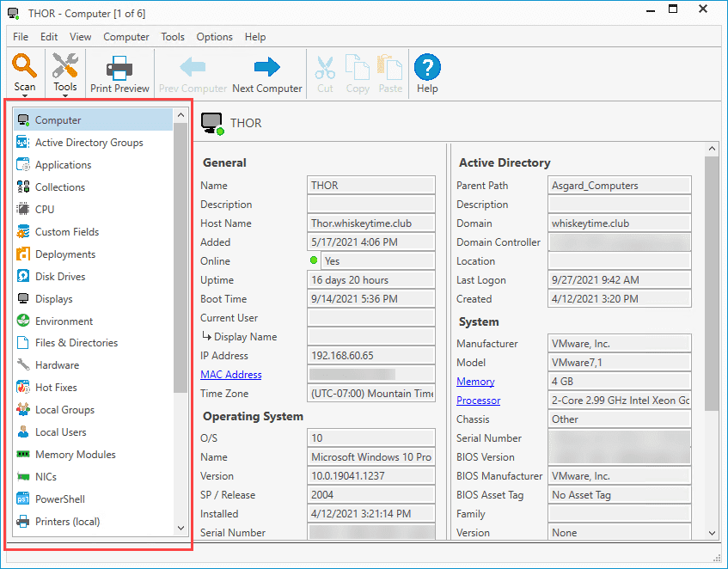The height and width of the screenshot is (569, 728).
Task: Click the Uptime value field
Action: coord(371,280)
